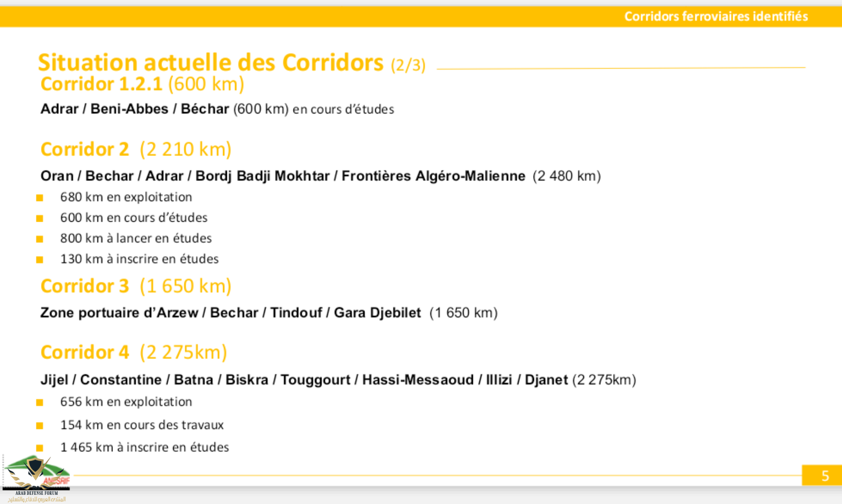Click the "Corridors ferroviaires identifiés" header text
This screenshot has width=842, height=504.
pyautogui.click(x=716, y=16)
